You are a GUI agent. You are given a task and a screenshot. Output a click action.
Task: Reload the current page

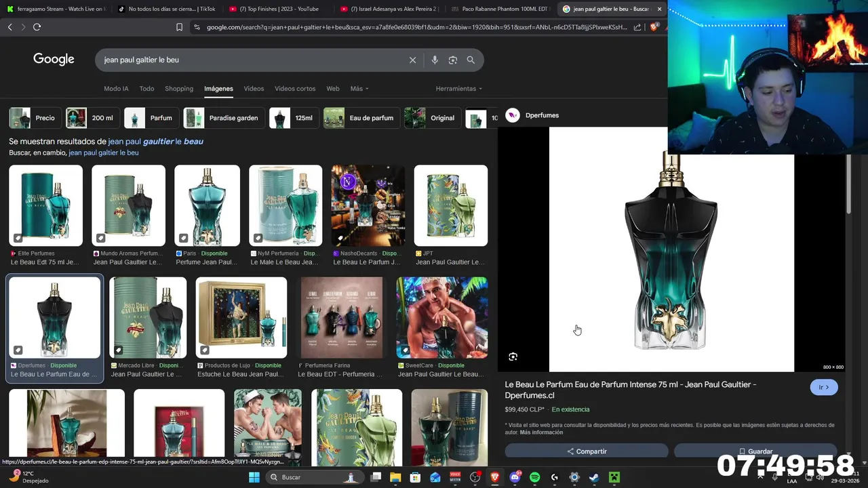[x=37, y=27]
